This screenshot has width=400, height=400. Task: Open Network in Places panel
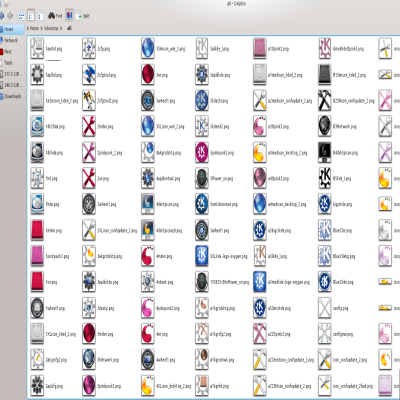click(10, 40)
